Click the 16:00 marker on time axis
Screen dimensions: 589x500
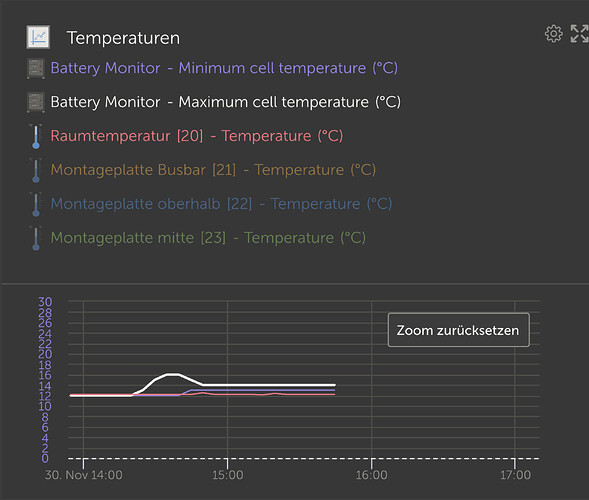click(x=372, y=475)
